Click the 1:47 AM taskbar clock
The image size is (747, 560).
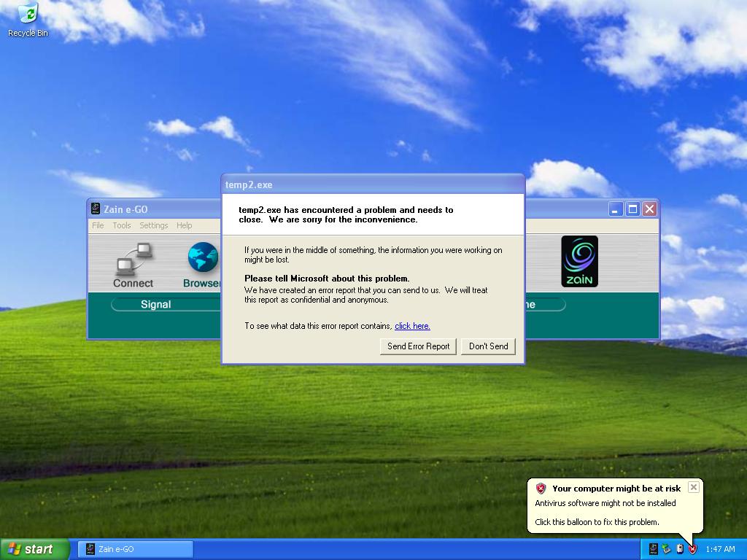[720, 549]
